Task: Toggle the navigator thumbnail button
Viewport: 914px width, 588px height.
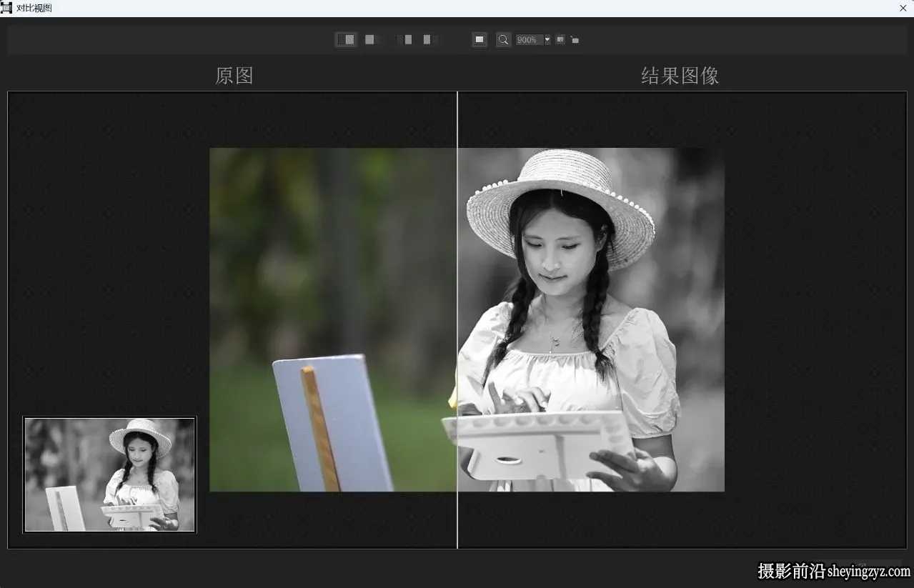Action: tap(480, 39)
